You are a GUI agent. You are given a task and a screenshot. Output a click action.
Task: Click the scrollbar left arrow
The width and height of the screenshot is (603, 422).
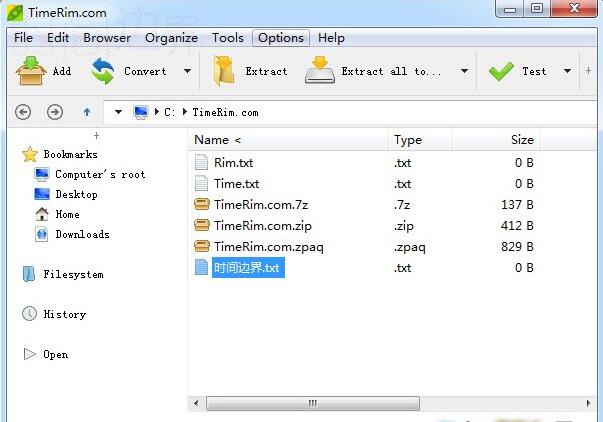coord(197,404)
